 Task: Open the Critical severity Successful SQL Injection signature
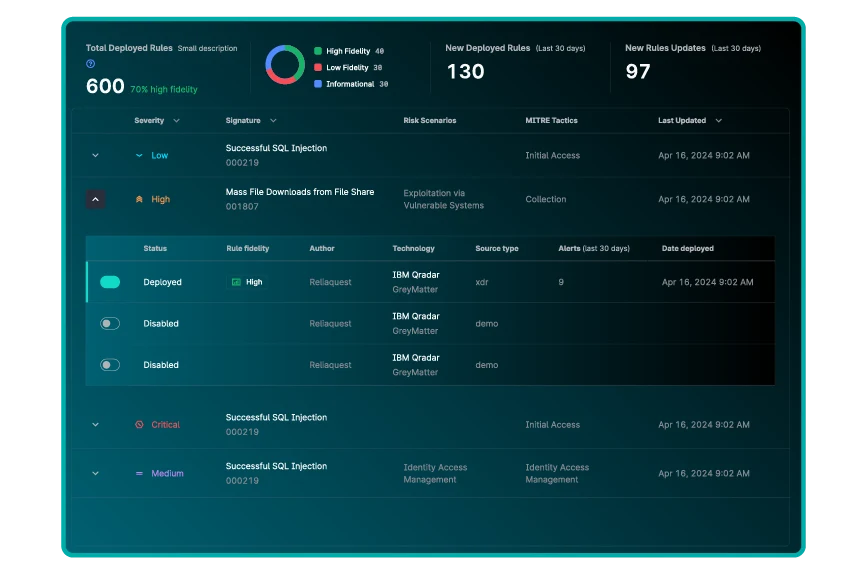tap(276, 417)
